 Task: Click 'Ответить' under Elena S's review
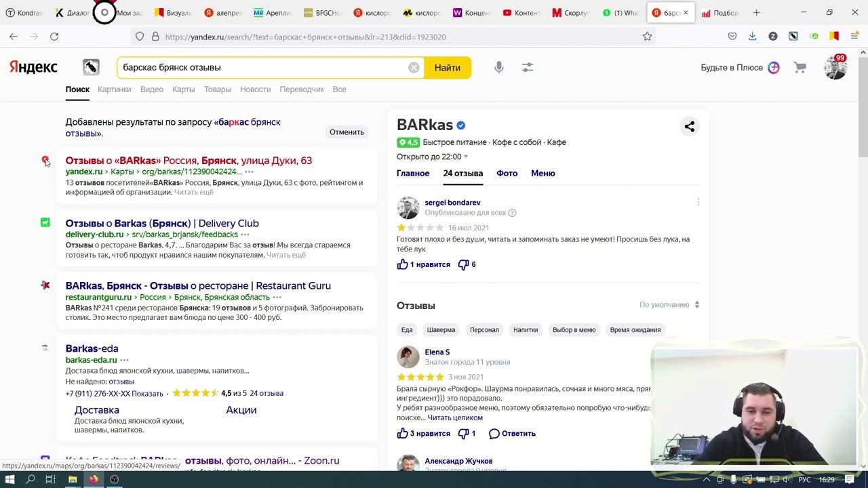click(512, 433)
